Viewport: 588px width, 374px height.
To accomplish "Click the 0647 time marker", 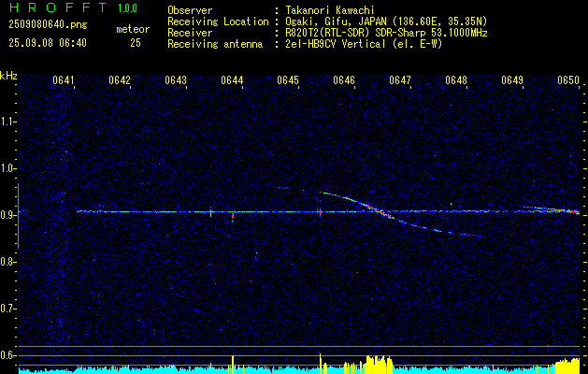I will (x=400, y=80).
